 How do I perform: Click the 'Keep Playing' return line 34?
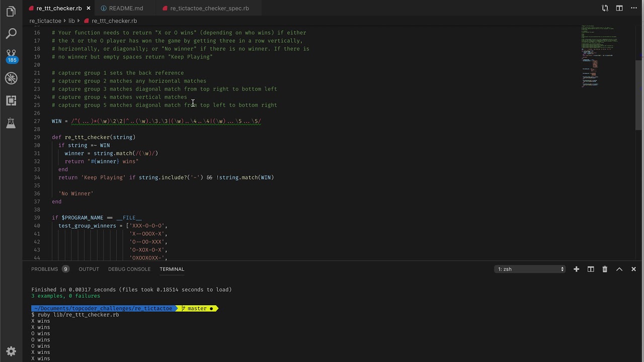click(166, 177)
